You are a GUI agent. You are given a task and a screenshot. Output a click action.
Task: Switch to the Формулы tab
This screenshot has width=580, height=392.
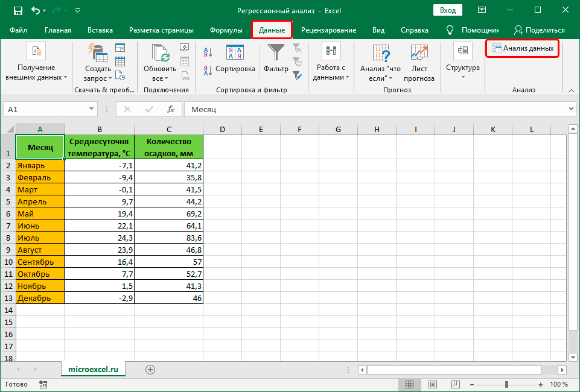coord(226,30)
